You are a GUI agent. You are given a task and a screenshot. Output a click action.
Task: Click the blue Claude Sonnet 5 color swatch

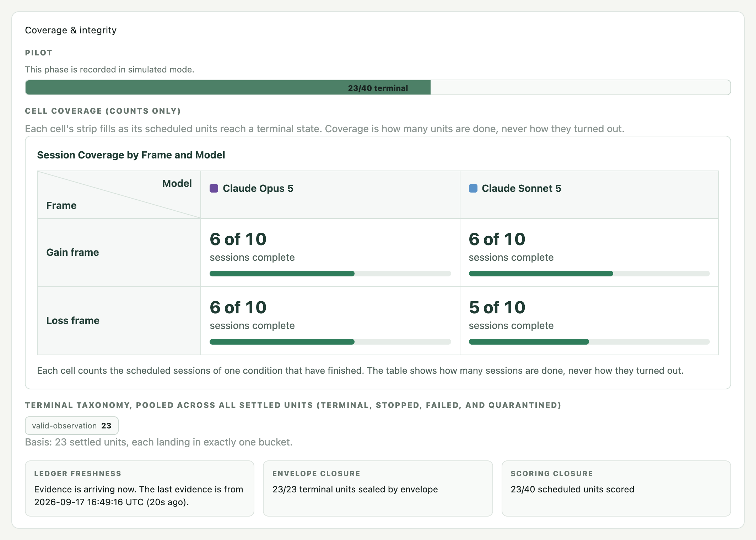pos(473,188)
